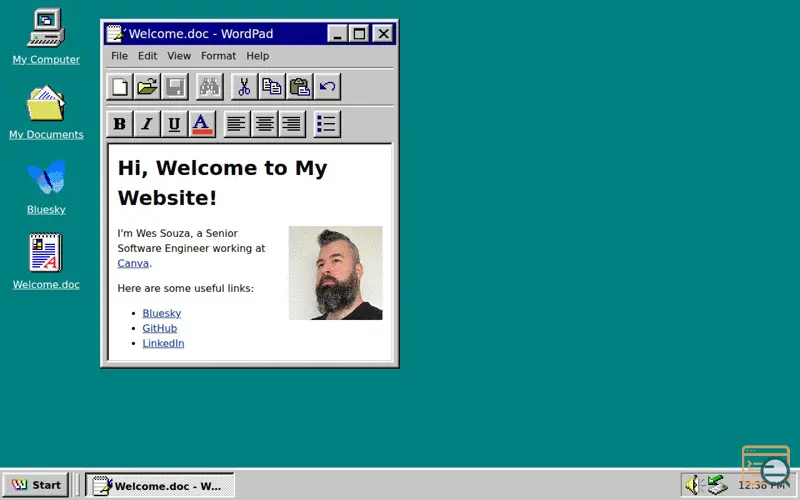Viewport: 800px width, 500px height.
Task: Open the LinkedIn link
Action: tap(163, 343)
